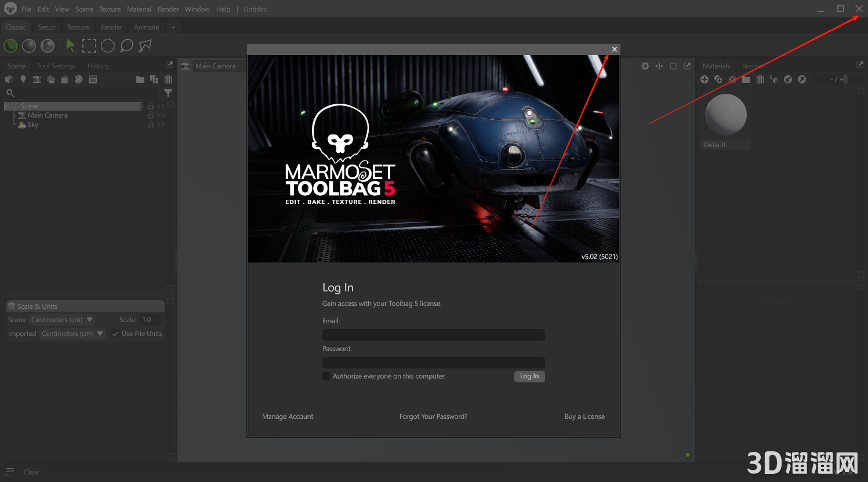This screenshot has height=482, width=868.
Task: Delete material via Materials trash icon
Action: coord(760,79)
